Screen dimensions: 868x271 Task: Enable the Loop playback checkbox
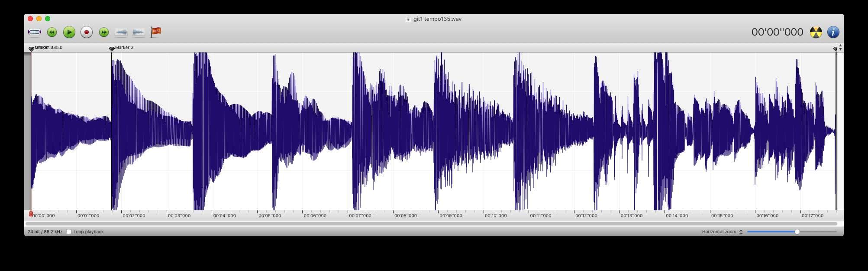click(x=69, y=232)
